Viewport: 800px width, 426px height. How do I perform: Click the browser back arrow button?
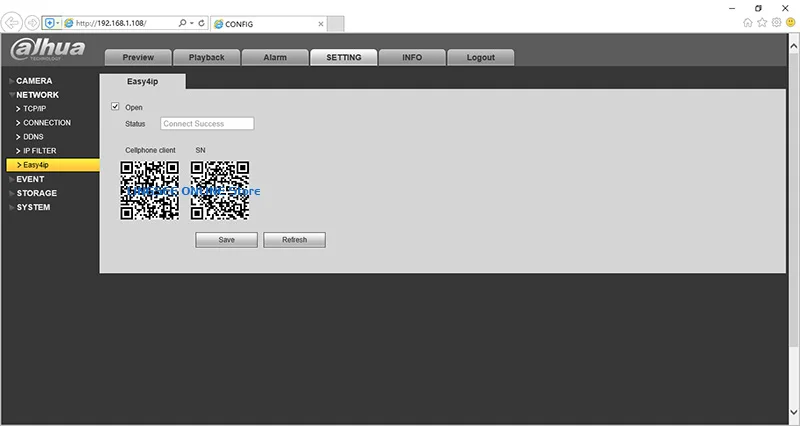click(12, 23)
